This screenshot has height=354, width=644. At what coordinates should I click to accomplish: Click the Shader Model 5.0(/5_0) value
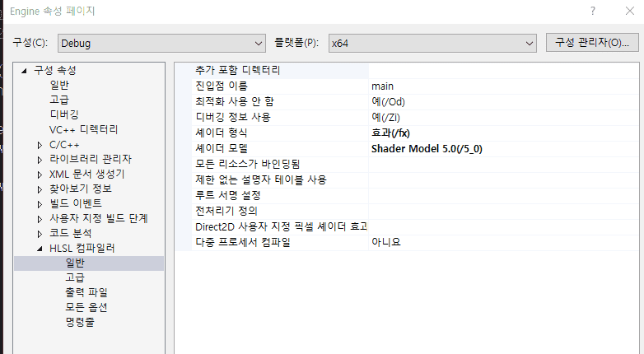pyautogui.click(x=427, y=149)
